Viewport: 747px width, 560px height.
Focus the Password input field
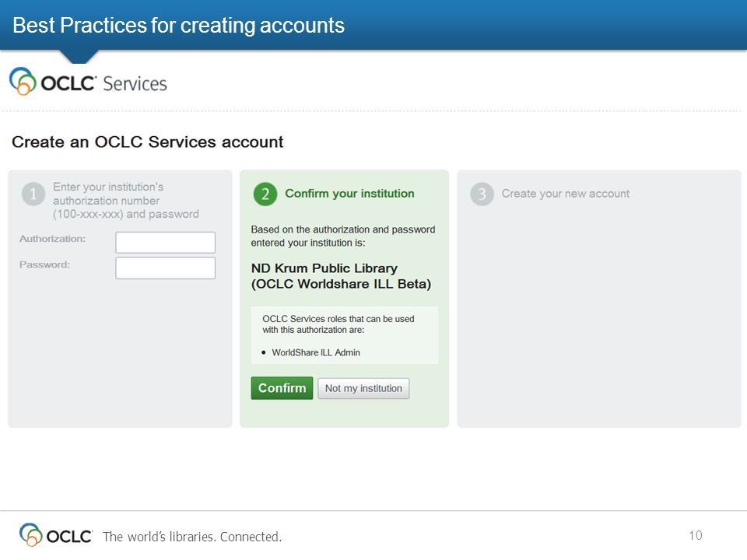pos(165,268)
